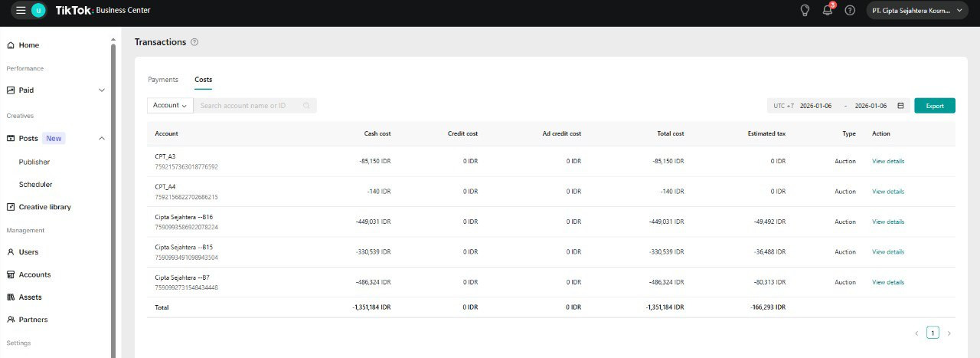
Task: Click account ID 7592157363018776592
Action: pos(186,166)
